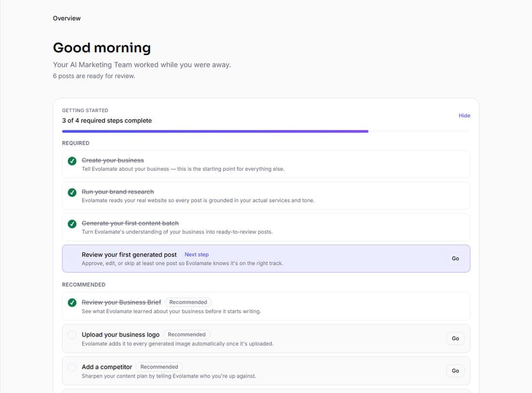Click the Sharpen your content plan description

point(169,376)
